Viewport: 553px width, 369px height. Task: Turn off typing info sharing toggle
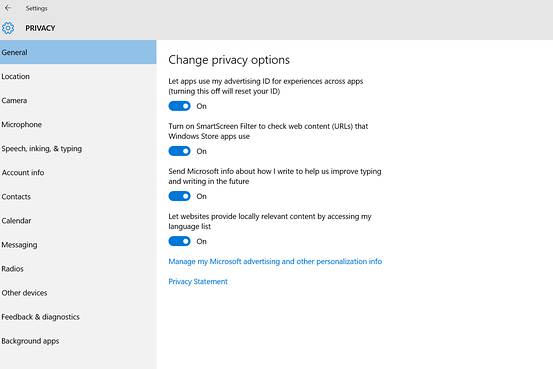(179, 196)
